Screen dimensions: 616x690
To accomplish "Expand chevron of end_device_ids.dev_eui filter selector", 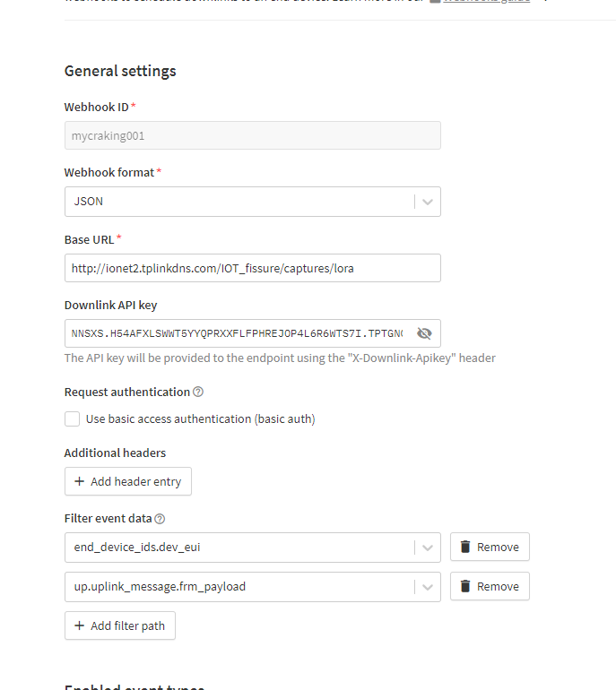I will click(428, 548).
